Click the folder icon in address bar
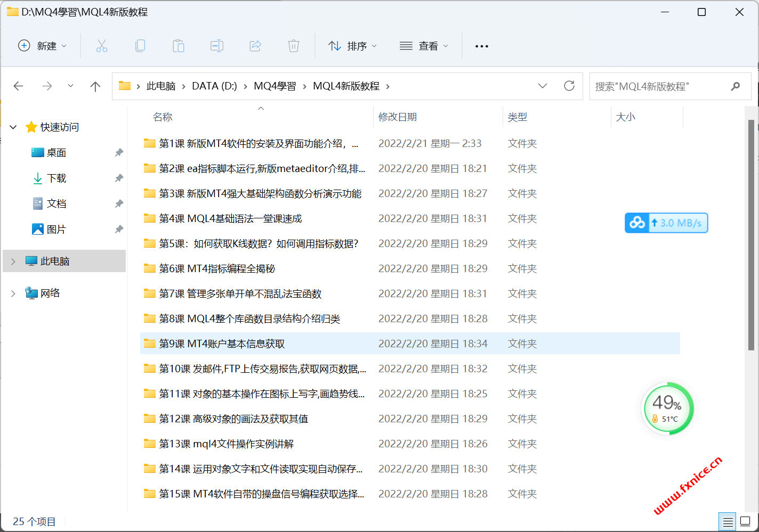759x532 pixels. [x=125, y=86]
